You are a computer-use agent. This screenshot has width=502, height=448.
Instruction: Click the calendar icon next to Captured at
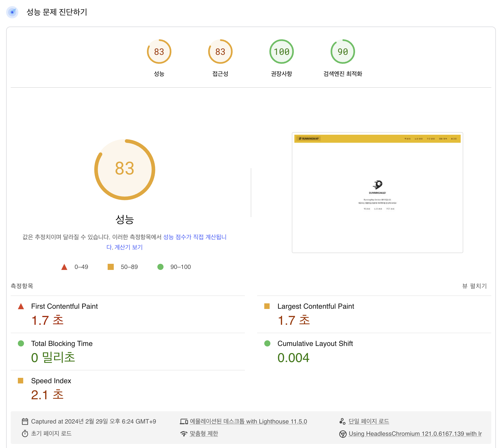[x=25, y=421]
